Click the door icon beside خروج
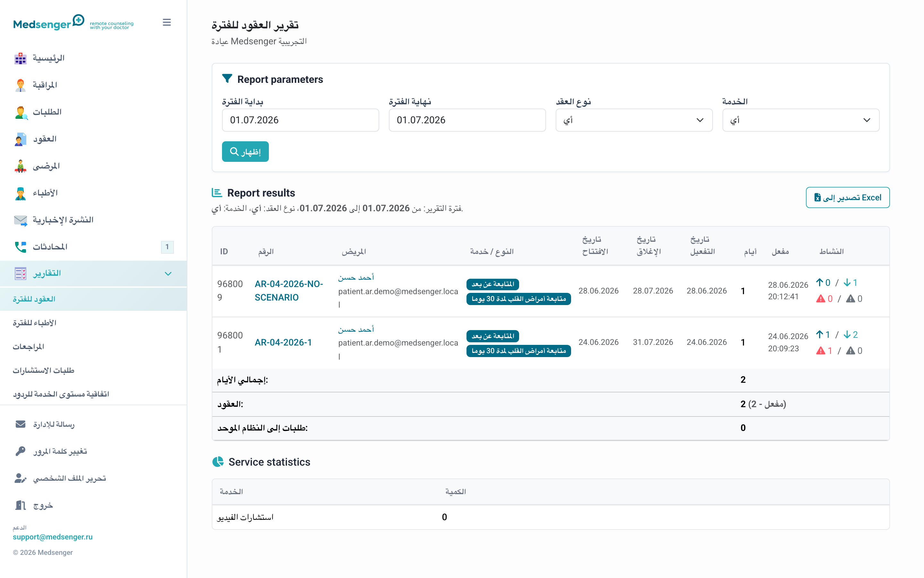The width and height of the screenshot is (924, 578). (21, 505)
